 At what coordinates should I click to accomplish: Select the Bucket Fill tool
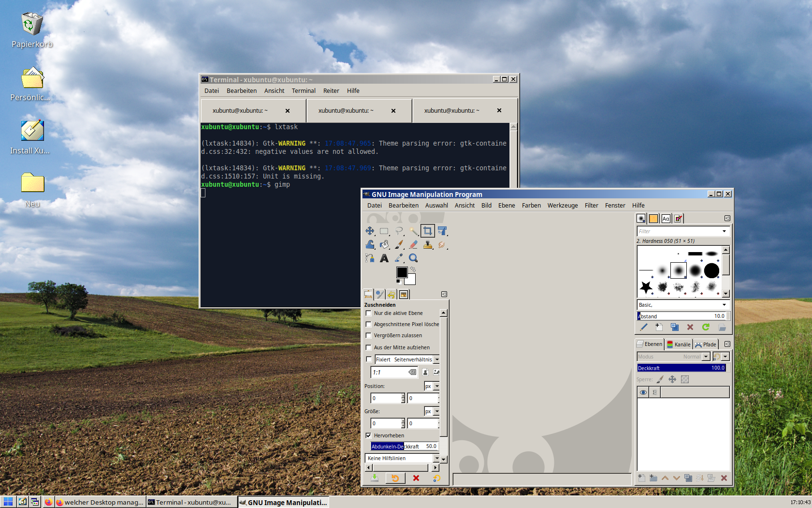pyautogui.click(x=384, y=244)
